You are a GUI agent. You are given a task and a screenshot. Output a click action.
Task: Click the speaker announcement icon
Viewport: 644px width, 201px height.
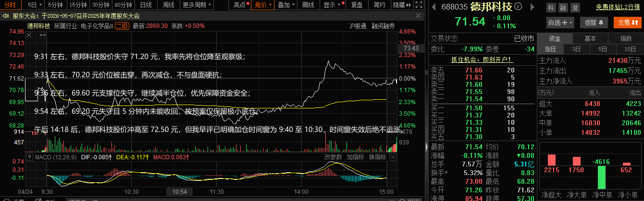5,16
